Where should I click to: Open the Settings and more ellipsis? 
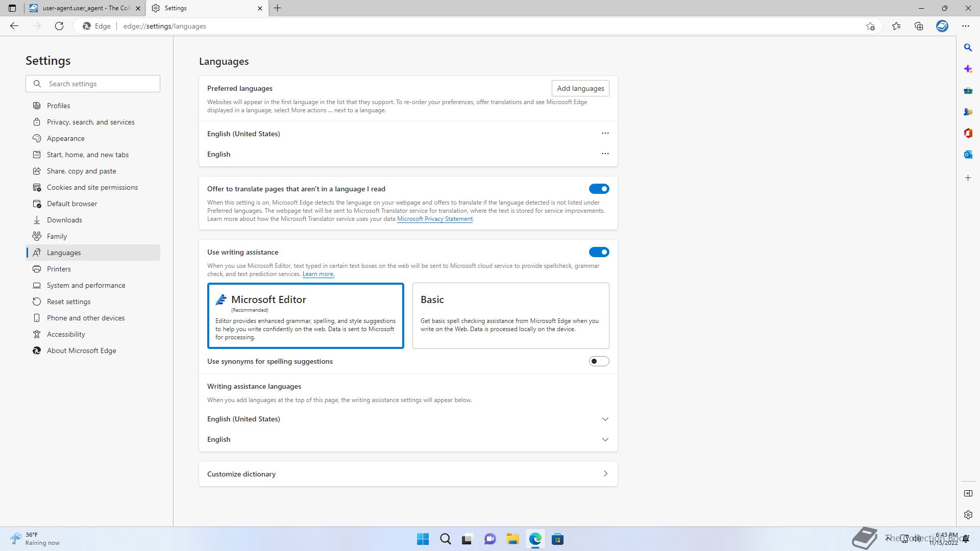[965, 26]
